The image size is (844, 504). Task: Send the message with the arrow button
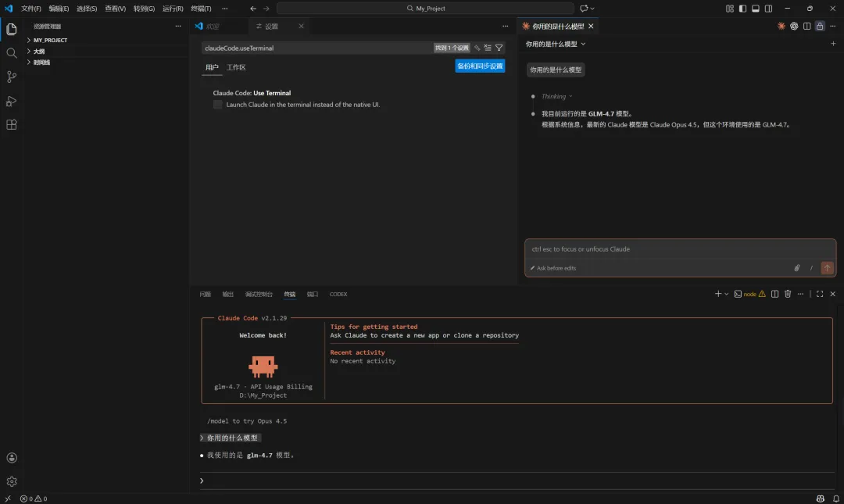828,267
